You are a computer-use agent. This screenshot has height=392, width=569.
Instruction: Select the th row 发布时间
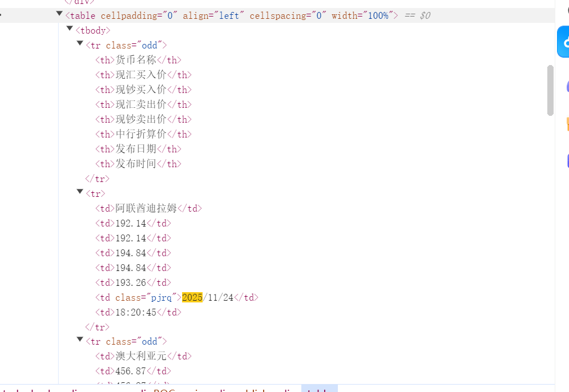tap(138, 164)
